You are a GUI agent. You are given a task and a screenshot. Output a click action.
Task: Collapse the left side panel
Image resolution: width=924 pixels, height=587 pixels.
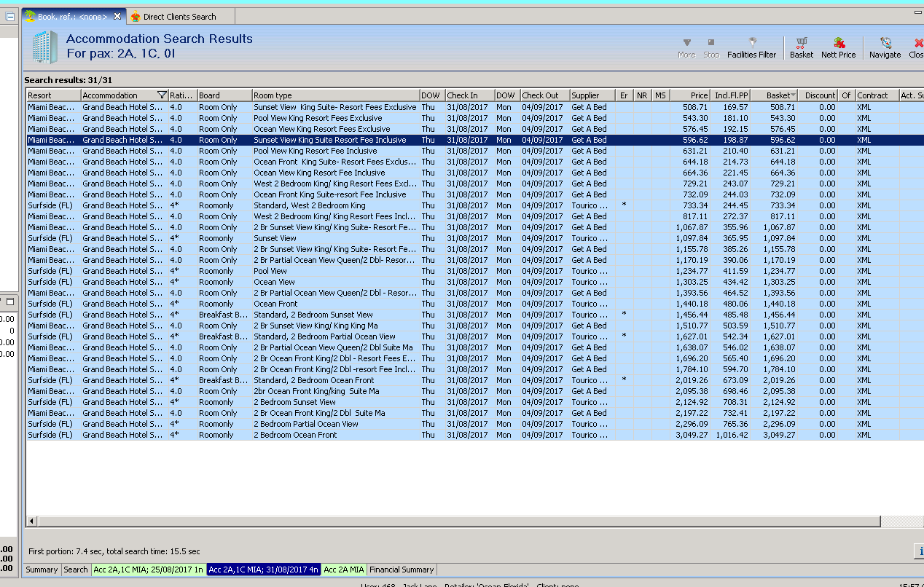pos(10,16)
